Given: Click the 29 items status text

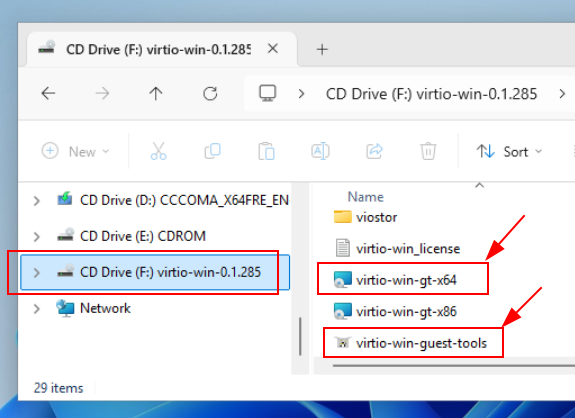Looking at the screenshot, I should point(58,388).
